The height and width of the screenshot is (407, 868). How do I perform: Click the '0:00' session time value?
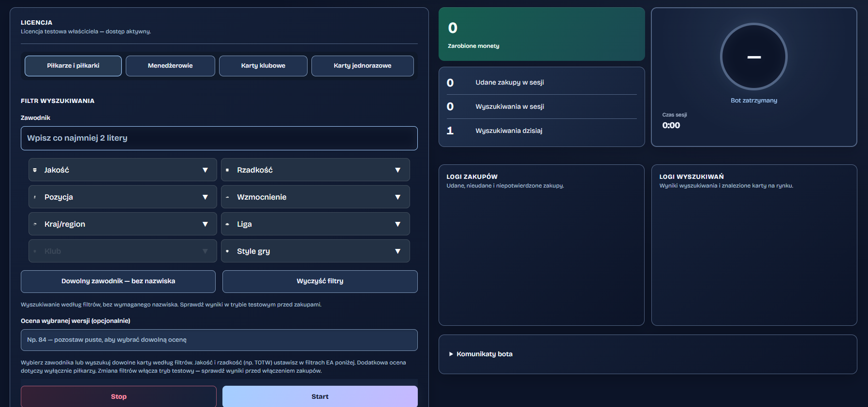coord(671,125)
